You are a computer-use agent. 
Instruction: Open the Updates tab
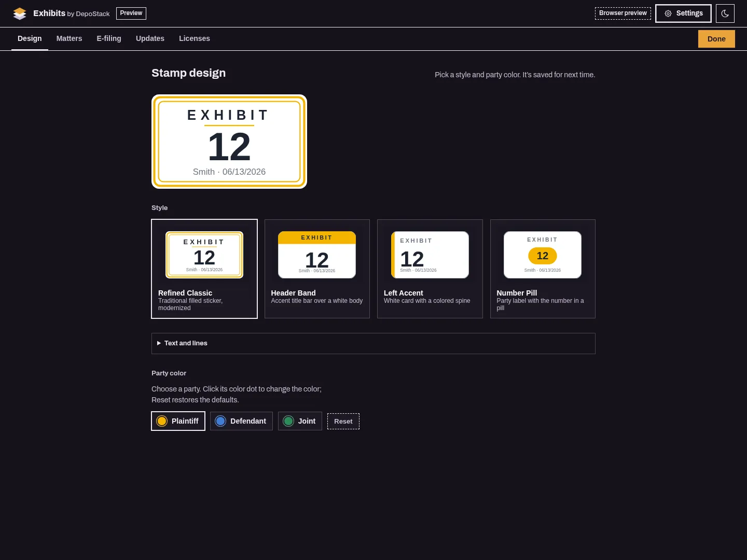tap(150, 38)
